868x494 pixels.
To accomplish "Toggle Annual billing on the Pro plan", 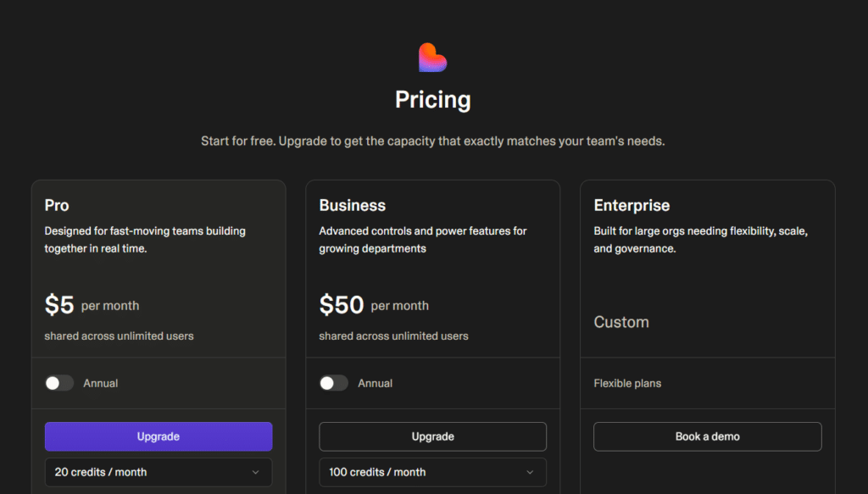I will pyautogui.click(x=59, y=383).
